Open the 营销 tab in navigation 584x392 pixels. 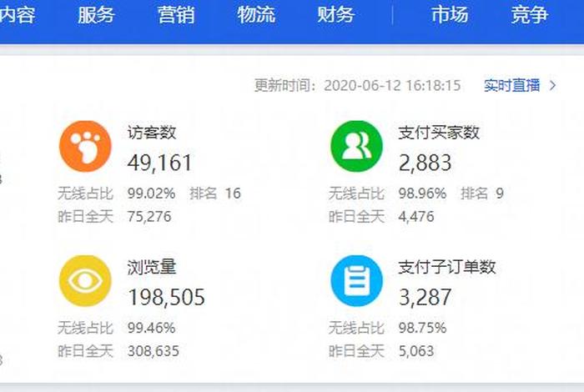(176, 15)
